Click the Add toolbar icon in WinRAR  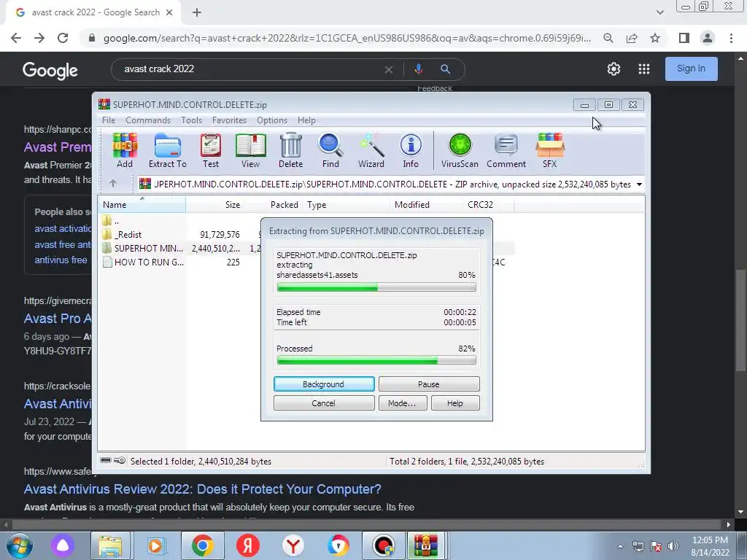(125, 150)
